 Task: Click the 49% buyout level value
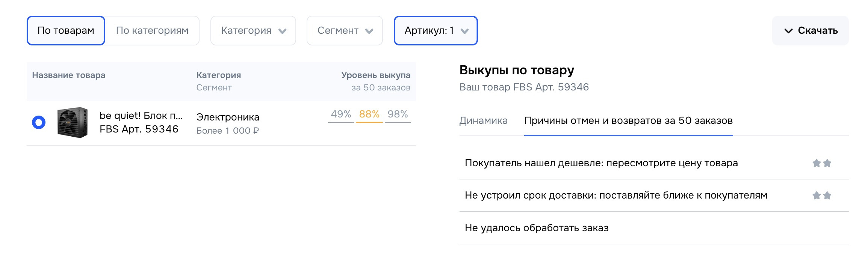[x=341, y=114]
